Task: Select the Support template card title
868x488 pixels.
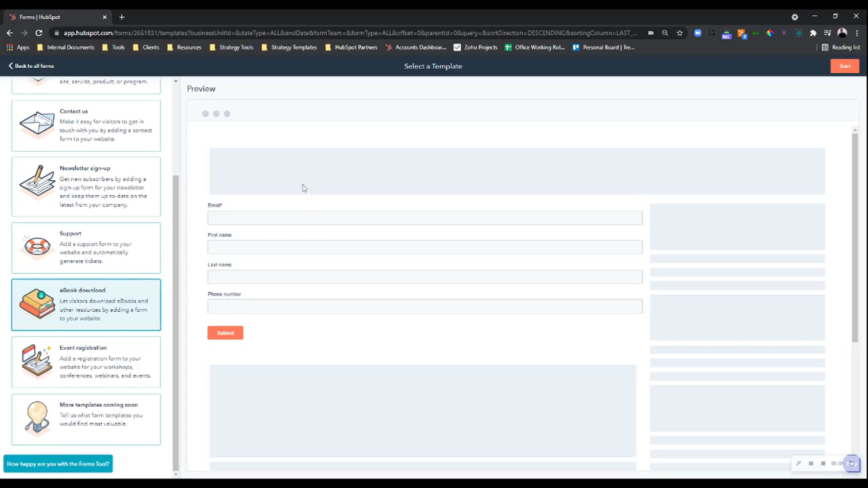Action: click(71, 234)
